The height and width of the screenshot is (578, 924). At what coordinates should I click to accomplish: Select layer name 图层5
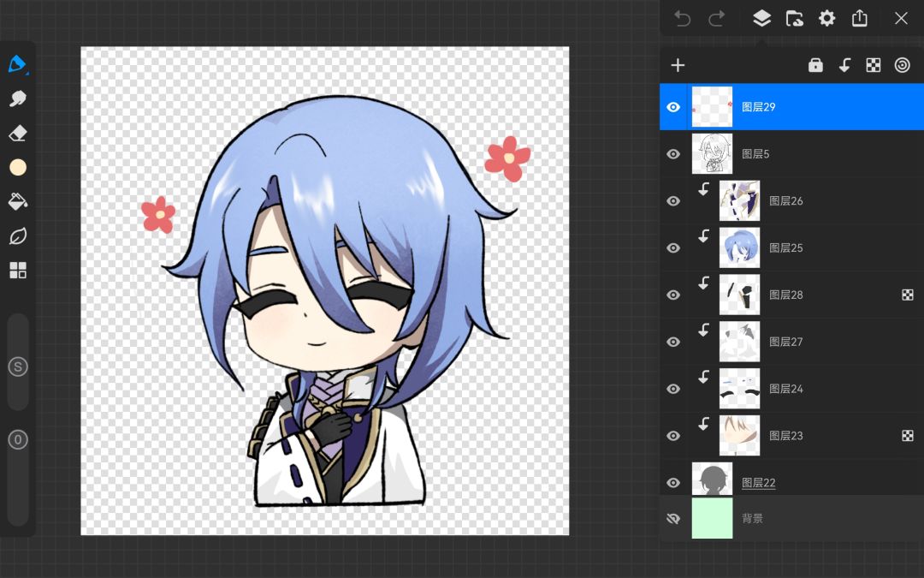click(x=755, y=154)
